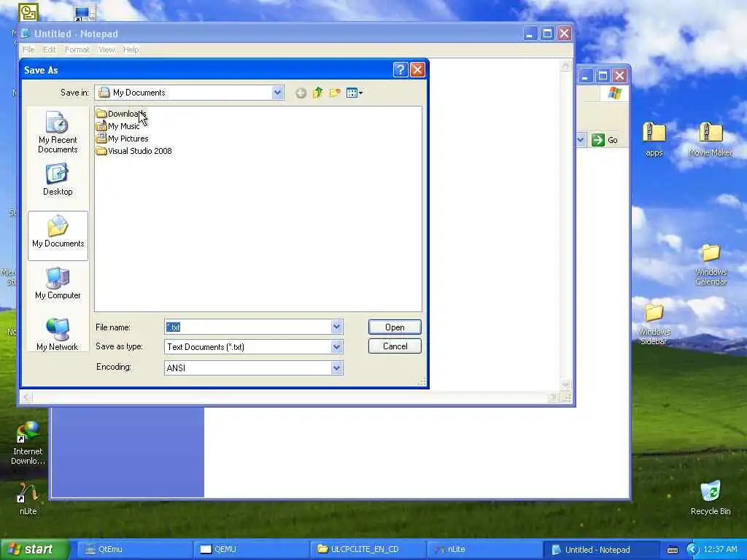Select the Internet Download Manager shortcut
Image resolution: width=747 pixels, height=560 pixels.
tap(28, 443)
